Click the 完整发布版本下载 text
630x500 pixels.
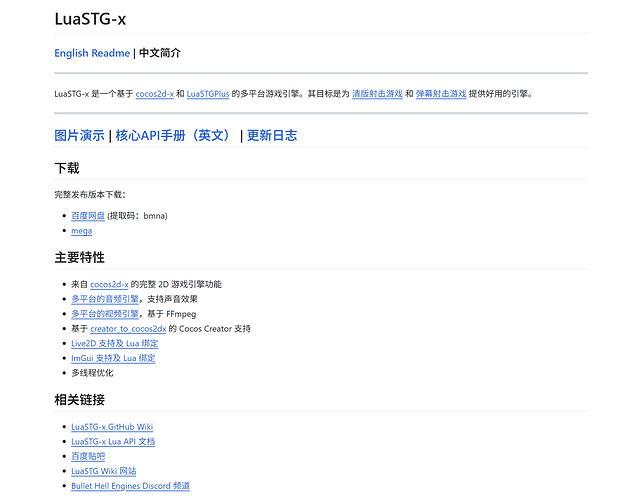(x=90, y=195)
